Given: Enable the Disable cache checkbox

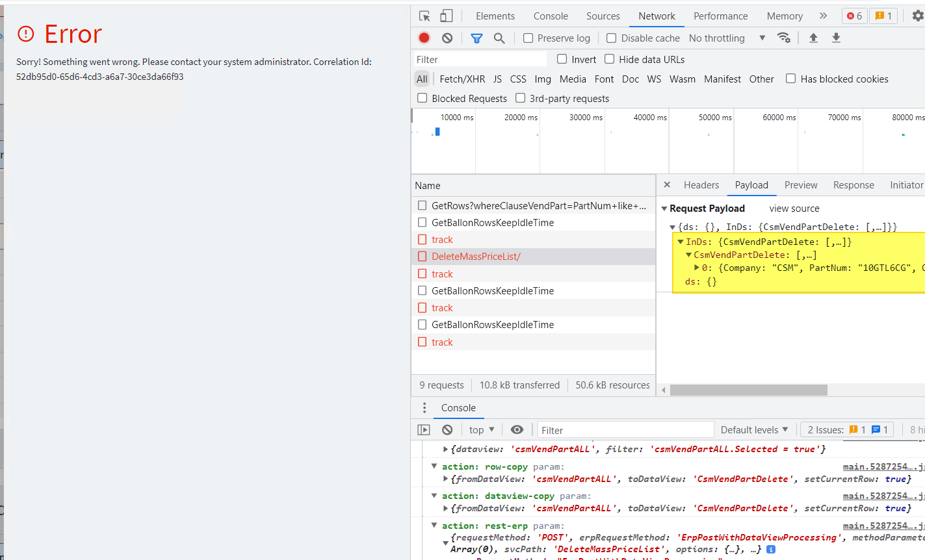Looking at the screenshot, I should point(612,38).
